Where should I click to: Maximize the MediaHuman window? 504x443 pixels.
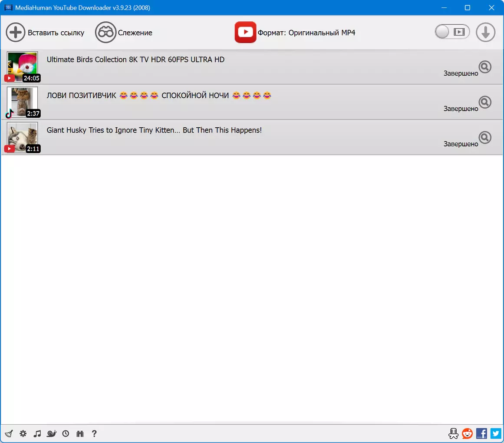click(x=468, y=8)
